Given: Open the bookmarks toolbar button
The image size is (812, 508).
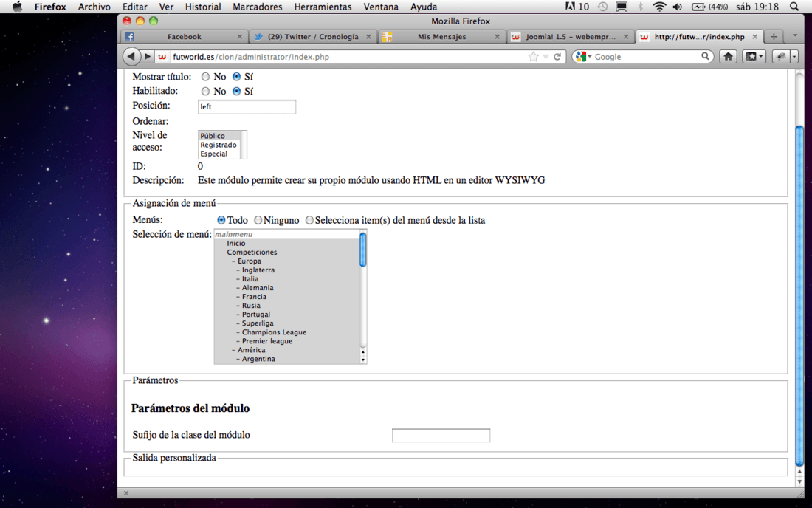Looking at the screenshot, I should click(751, 56).
